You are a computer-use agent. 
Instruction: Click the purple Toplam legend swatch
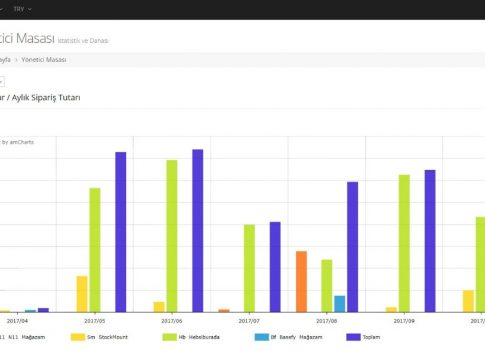point(353,337)
